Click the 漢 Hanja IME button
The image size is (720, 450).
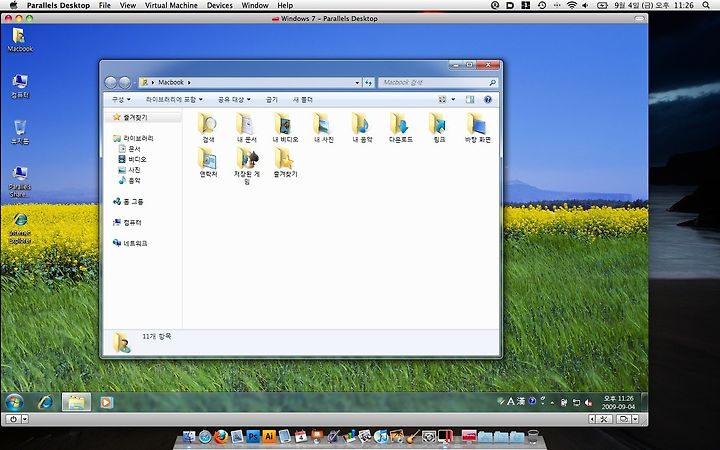click(521, 401)
